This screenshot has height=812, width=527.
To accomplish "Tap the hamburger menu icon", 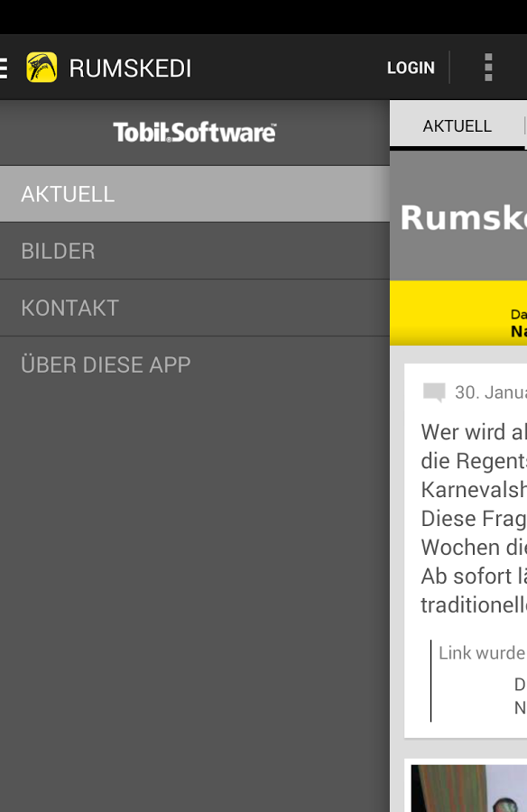I will tap(4, 68).
